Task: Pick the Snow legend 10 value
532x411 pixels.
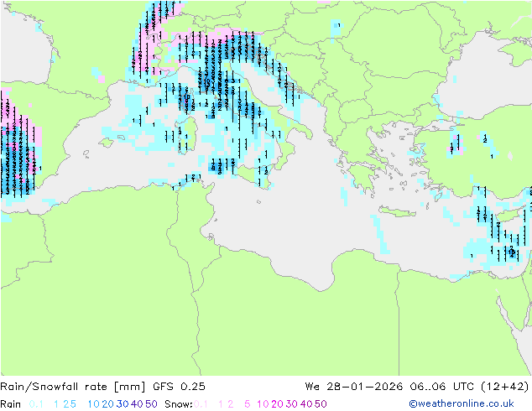Action: coord(263,404)
